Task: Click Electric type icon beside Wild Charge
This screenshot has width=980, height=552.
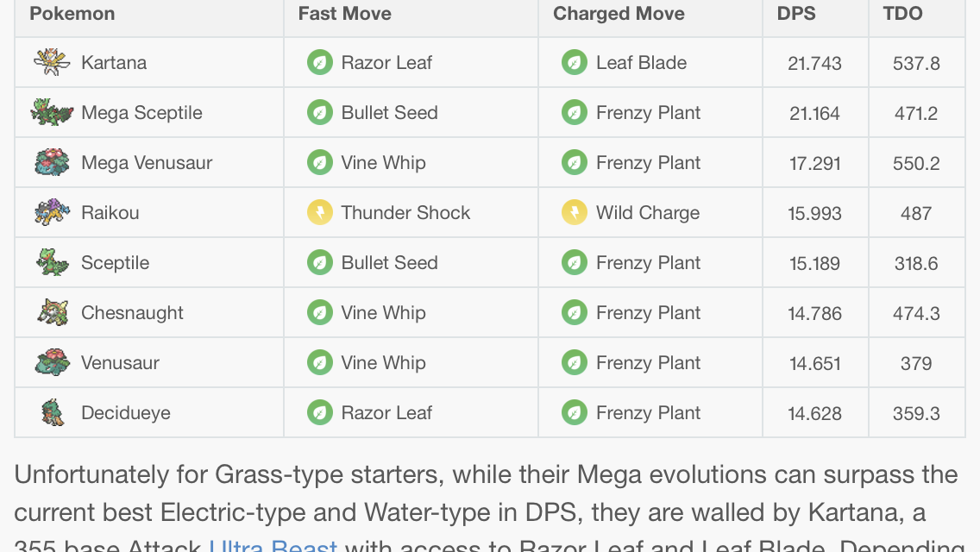Action: 575,212
